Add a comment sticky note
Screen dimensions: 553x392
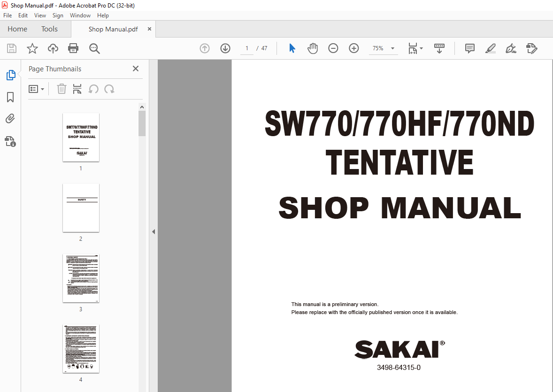(x=470, y=48)
